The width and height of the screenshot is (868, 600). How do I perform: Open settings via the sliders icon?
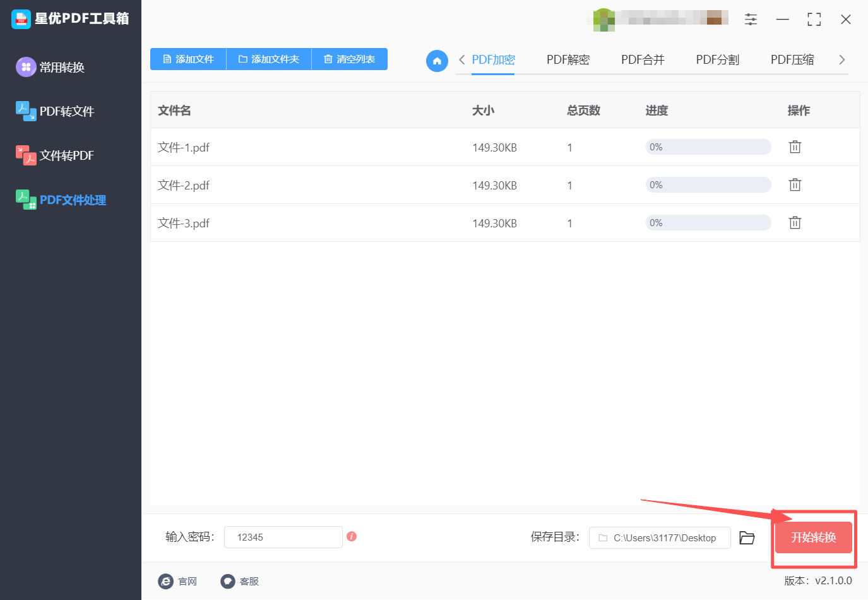(x=751, y=20)
